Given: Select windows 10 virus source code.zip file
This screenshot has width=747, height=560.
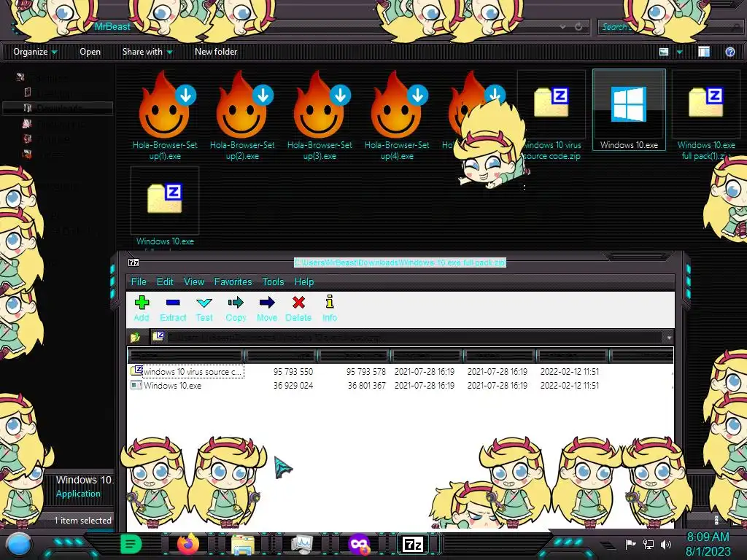Looking at the screenshot, I should [551, 116].
